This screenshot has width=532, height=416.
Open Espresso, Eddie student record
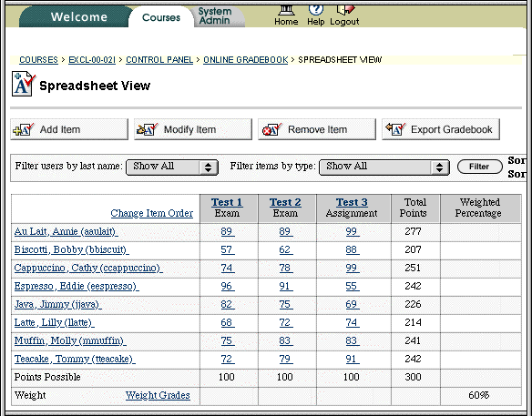pos(77,286)
